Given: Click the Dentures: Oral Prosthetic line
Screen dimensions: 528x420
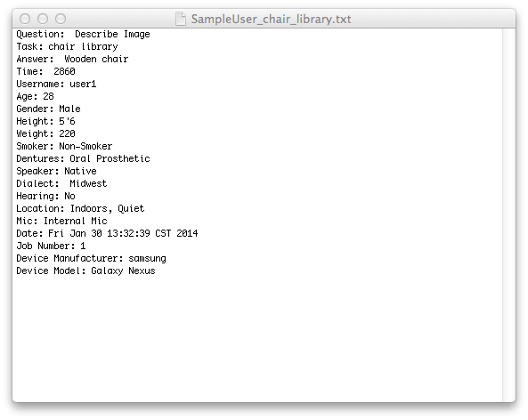Looking at the screenshot, I should 83,159.
